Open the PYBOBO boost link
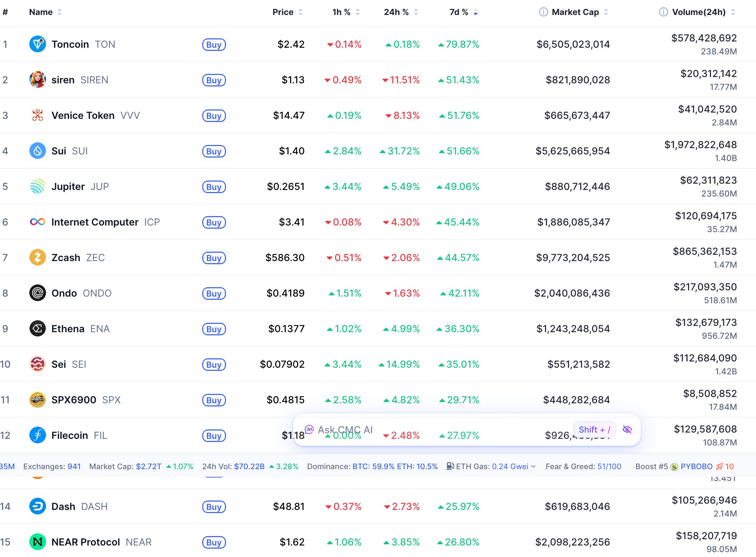The width and height of the screenshot is (756, 557). [696, 466]
